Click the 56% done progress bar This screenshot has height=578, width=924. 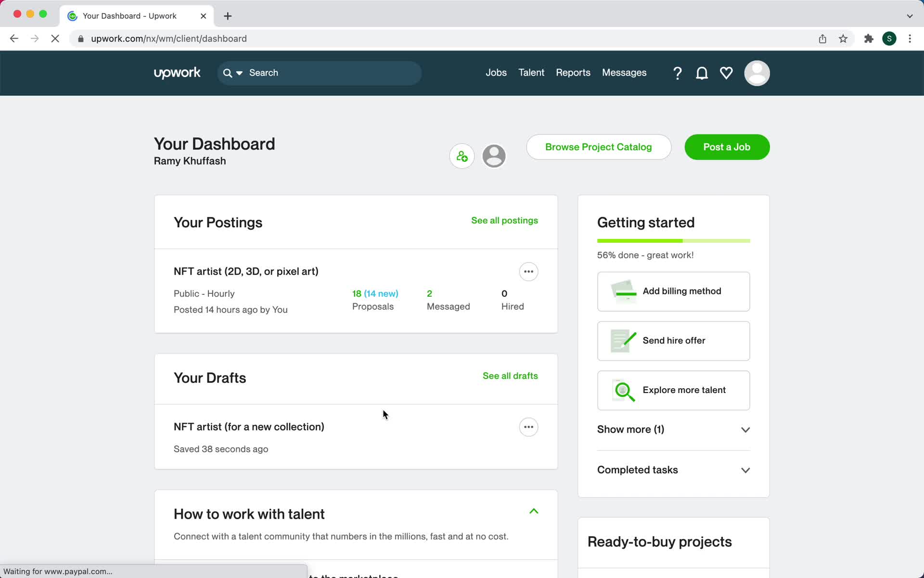click(x=674, y=240)
